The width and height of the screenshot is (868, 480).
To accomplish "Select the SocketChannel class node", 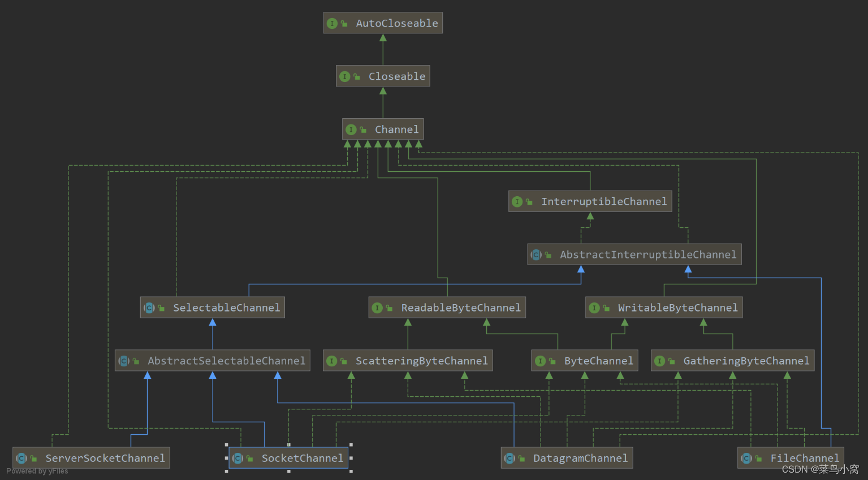I will tap(288, 458).
